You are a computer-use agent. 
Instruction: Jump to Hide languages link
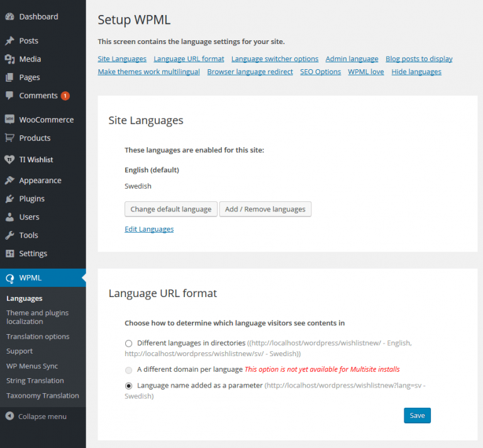(416, 72)
